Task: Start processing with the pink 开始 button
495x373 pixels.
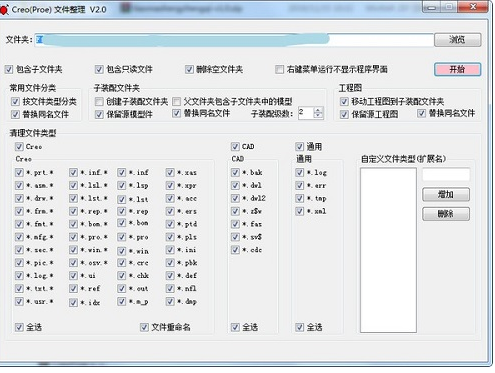Action: 457,69
